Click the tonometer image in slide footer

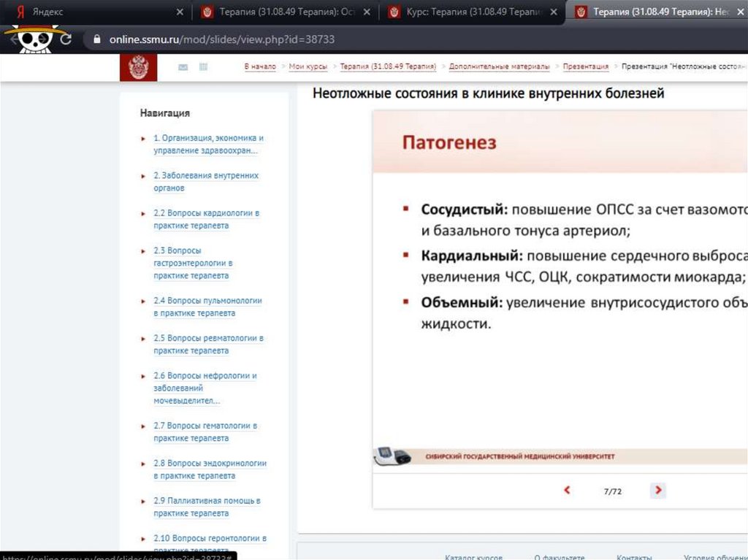[392, 456]
